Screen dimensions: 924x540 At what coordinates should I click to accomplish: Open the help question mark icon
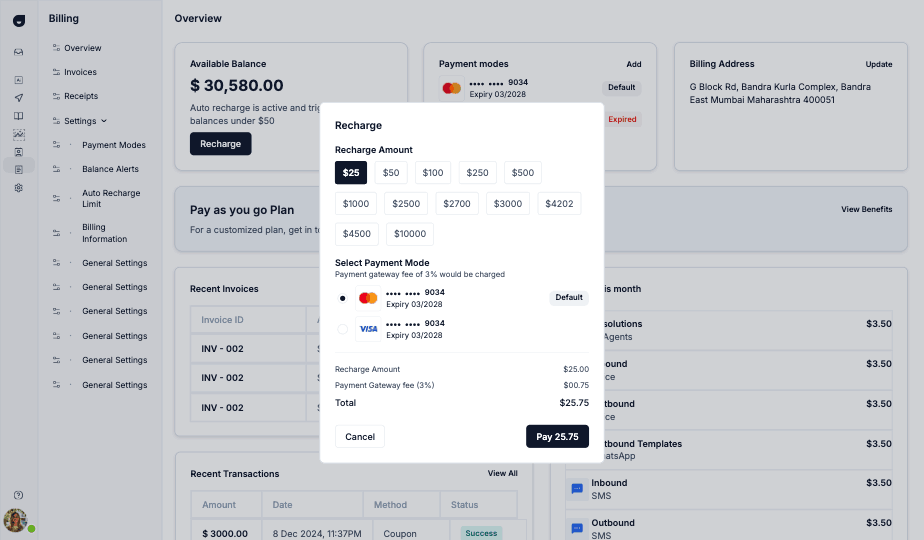point(19,495)
